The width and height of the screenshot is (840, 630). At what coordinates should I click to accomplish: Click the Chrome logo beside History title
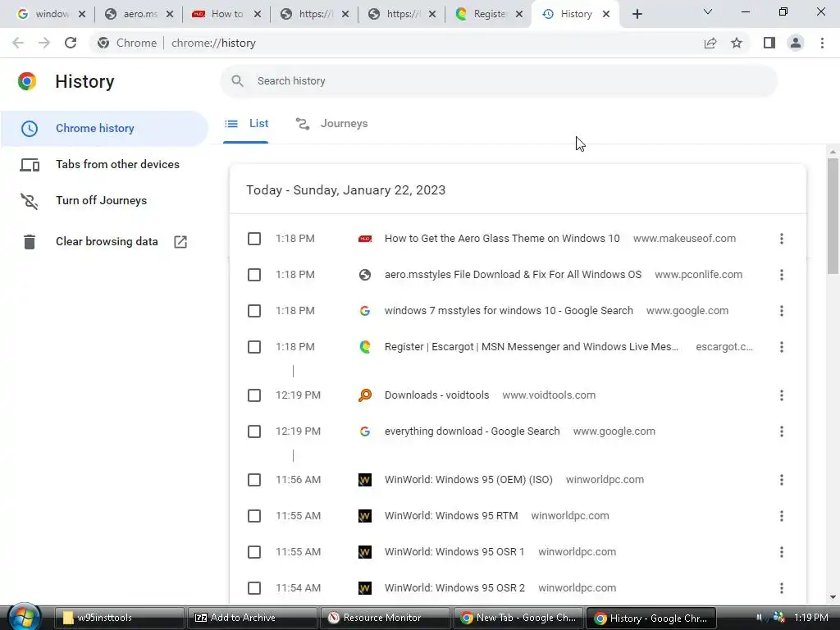pos(27,81)
